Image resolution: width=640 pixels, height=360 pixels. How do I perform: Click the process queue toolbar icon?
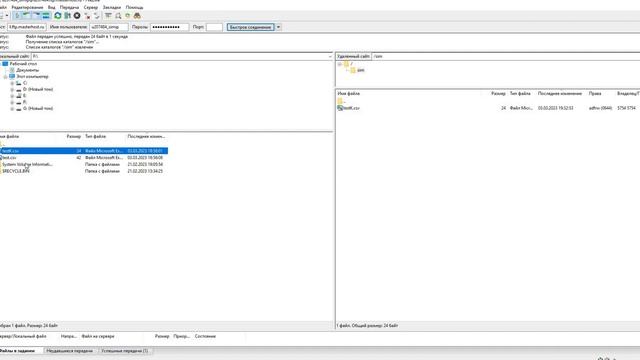click(67, 16)
